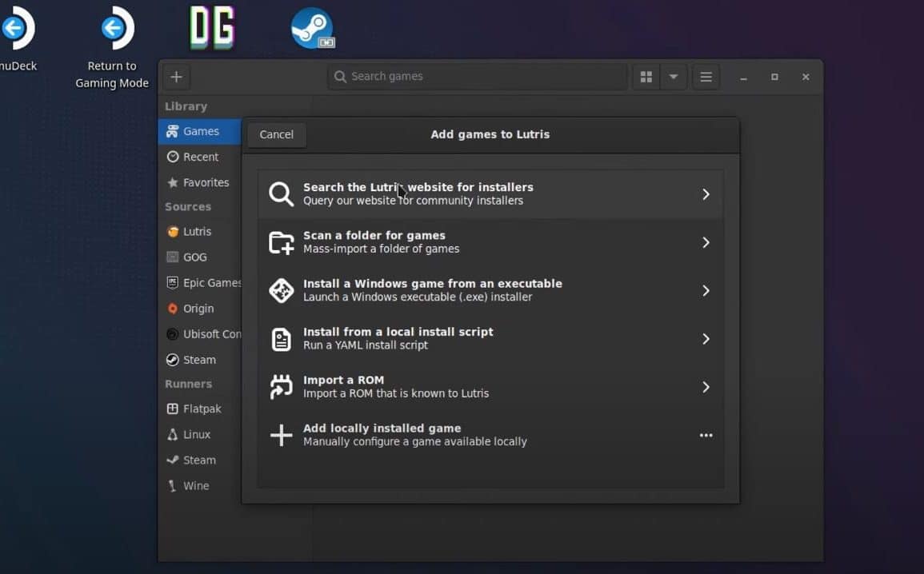Screen dimensions: 924x574
Task: Focus the Search games field
Action: [478, 77]
